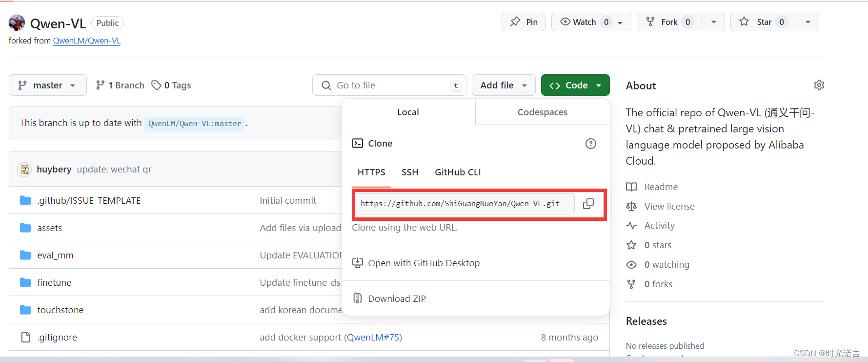Click the zip file icon for Download ZIP
Viewport: 868px width, 362px height.
click(358, 298)
